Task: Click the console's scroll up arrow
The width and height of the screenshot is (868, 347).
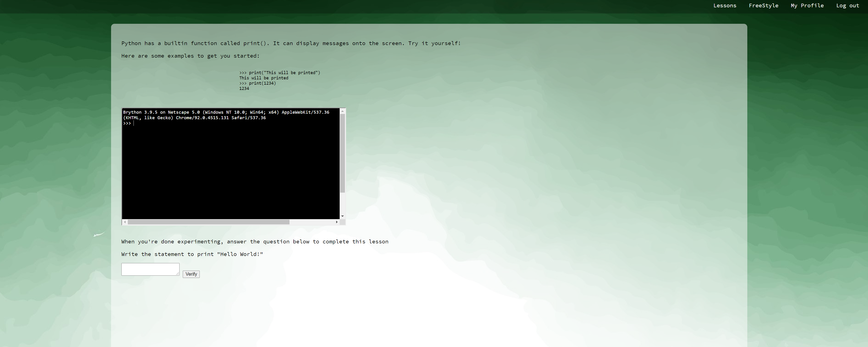Action: [x=342, y=111]
